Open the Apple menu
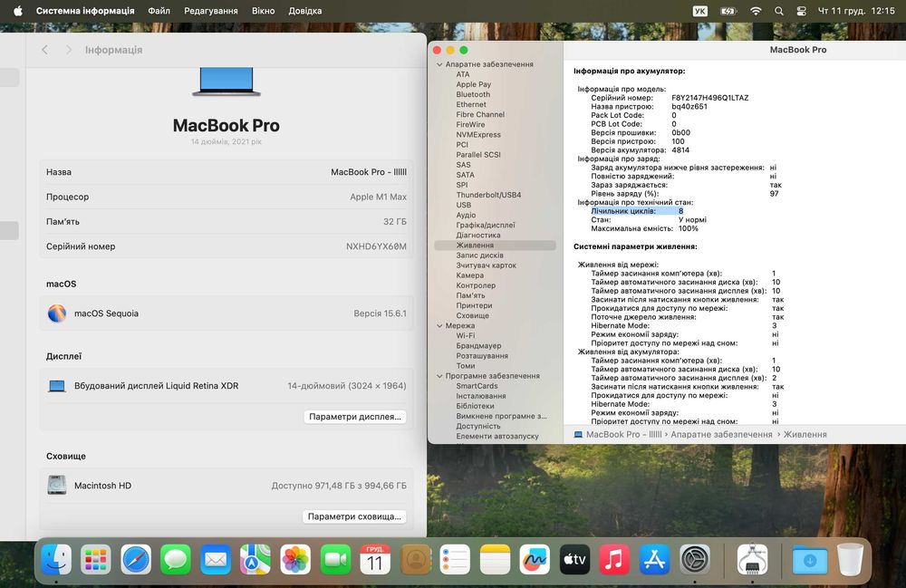 click(18, 11)
